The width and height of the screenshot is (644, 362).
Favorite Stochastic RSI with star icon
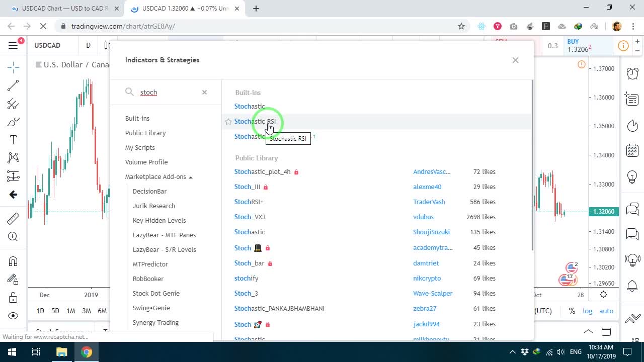click(228, 122)
